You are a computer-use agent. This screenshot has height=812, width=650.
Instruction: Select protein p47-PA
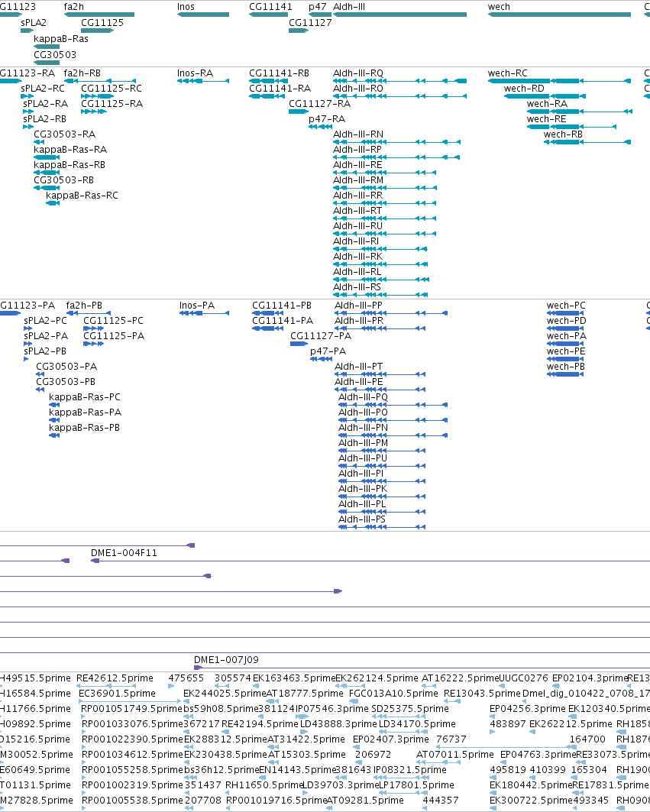(328, 351)
